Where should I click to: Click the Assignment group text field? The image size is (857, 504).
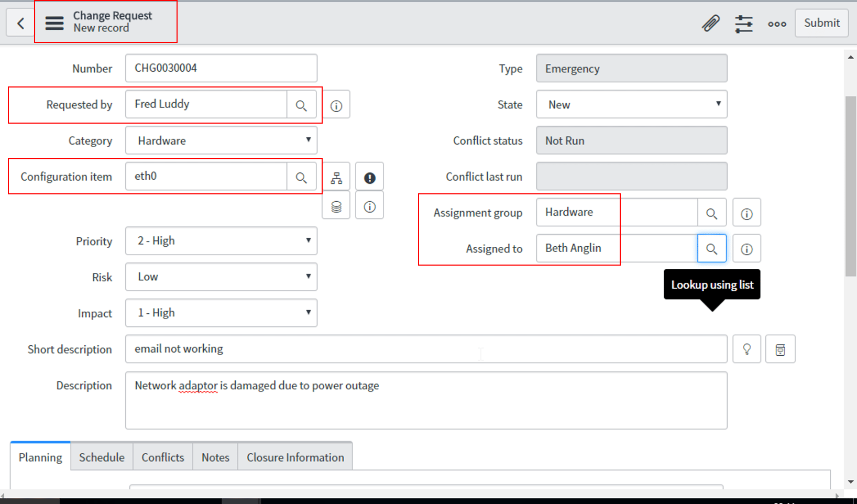[x=617, y=213]
